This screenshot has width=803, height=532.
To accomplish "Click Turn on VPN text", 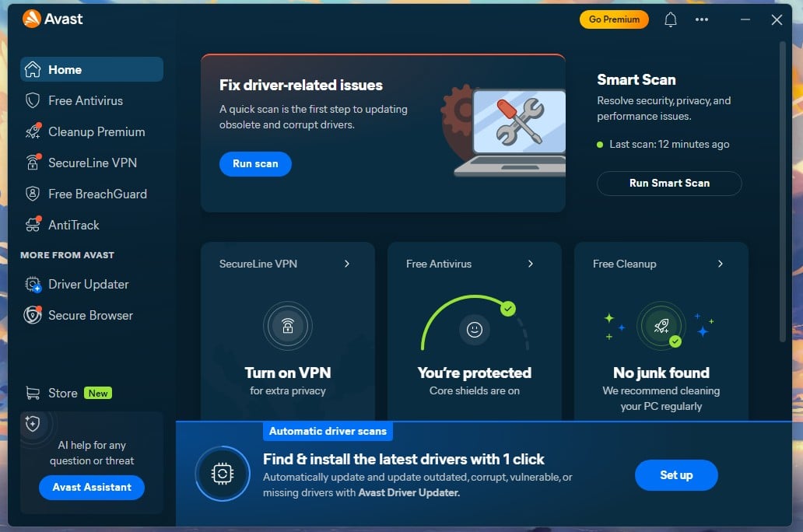I will 288,373.
